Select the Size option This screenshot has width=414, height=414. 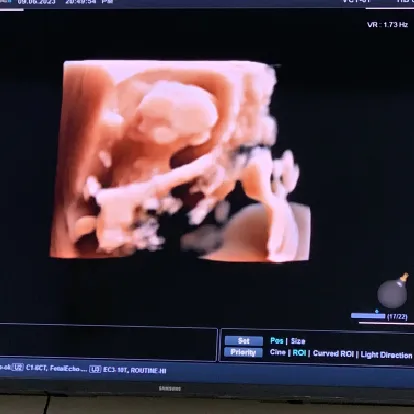(298, 341)
